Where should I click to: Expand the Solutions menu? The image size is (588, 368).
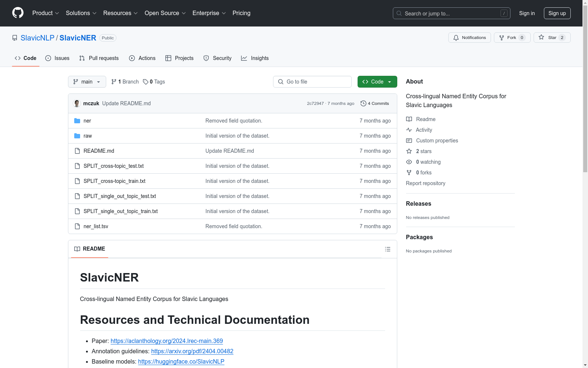click(x=81, y=13)
